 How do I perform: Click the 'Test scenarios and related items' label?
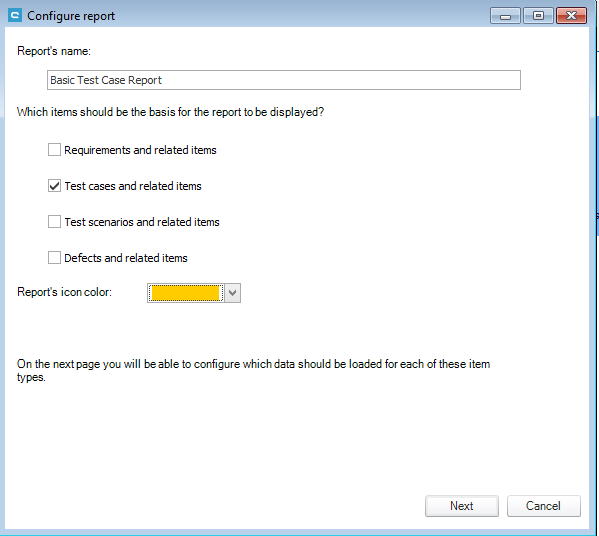(x=142, y=222)
